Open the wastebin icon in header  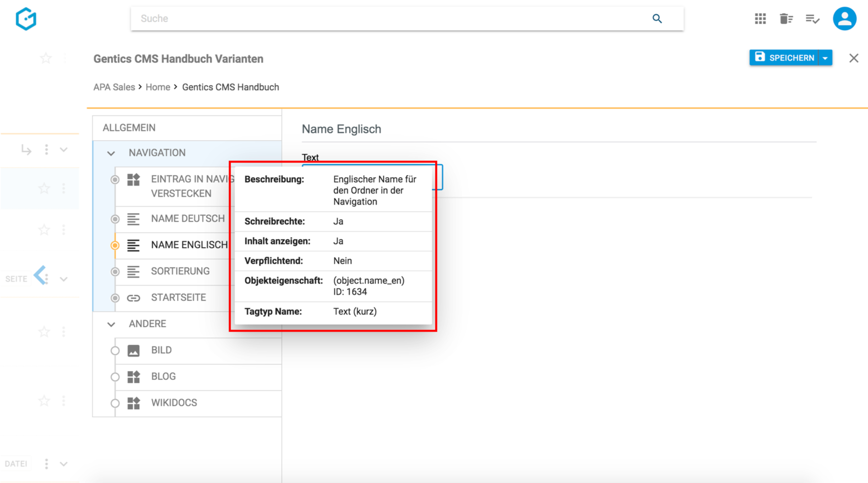click(786, 19)
